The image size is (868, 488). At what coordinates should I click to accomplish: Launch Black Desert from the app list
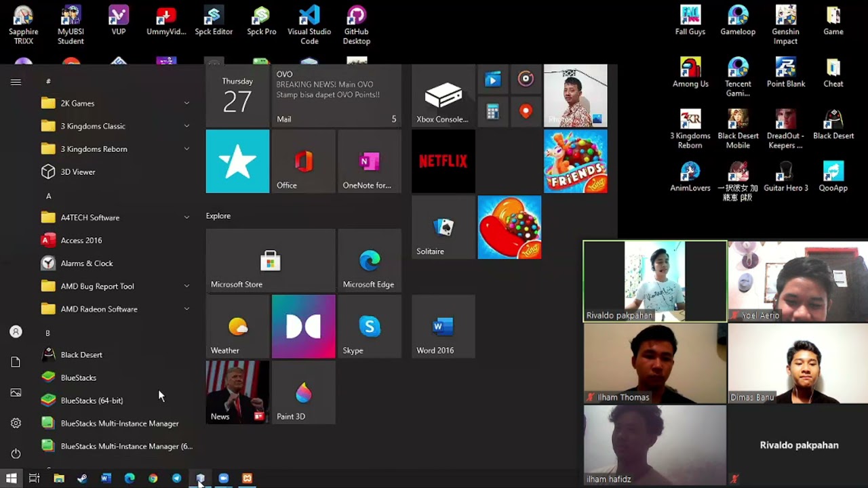point(115,354)
